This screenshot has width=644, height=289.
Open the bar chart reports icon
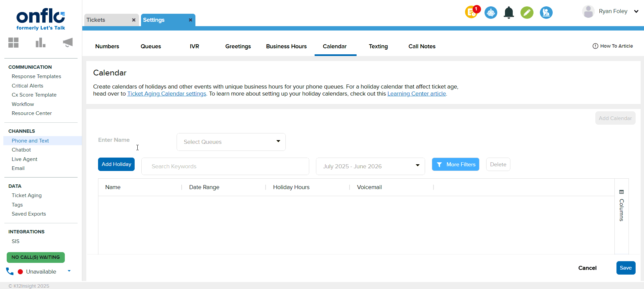pos(40,43)
